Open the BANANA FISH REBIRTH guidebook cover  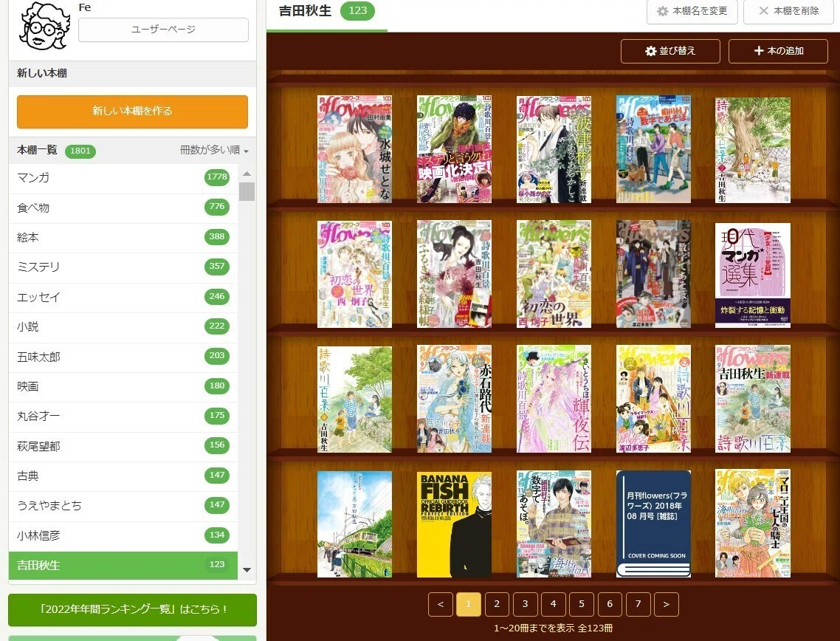point(454,524)
